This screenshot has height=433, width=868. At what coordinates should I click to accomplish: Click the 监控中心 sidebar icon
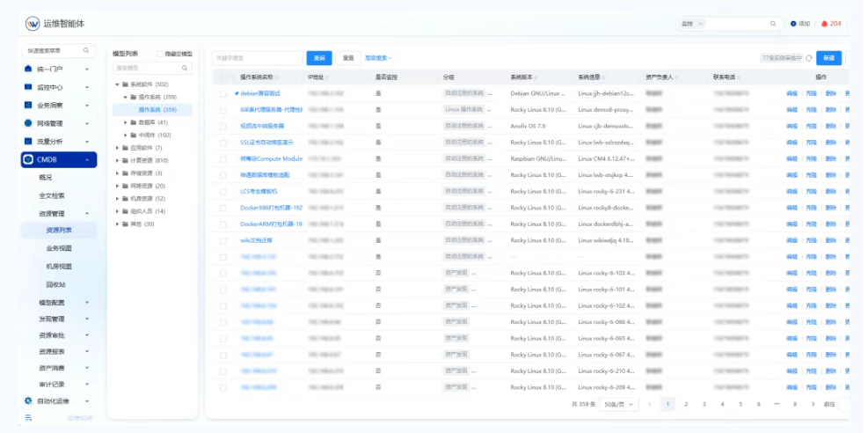(x=28, y=87)
